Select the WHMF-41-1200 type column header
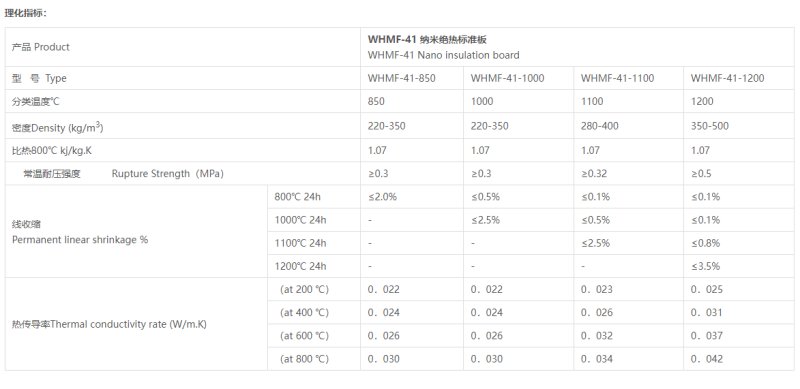 pyautogui.click(x=739, y=78)
